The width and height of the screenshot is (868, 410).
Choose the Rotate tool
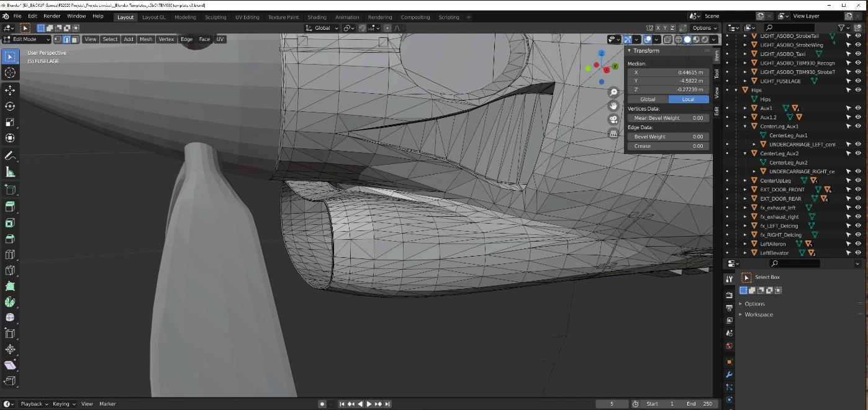pos(10,106)
